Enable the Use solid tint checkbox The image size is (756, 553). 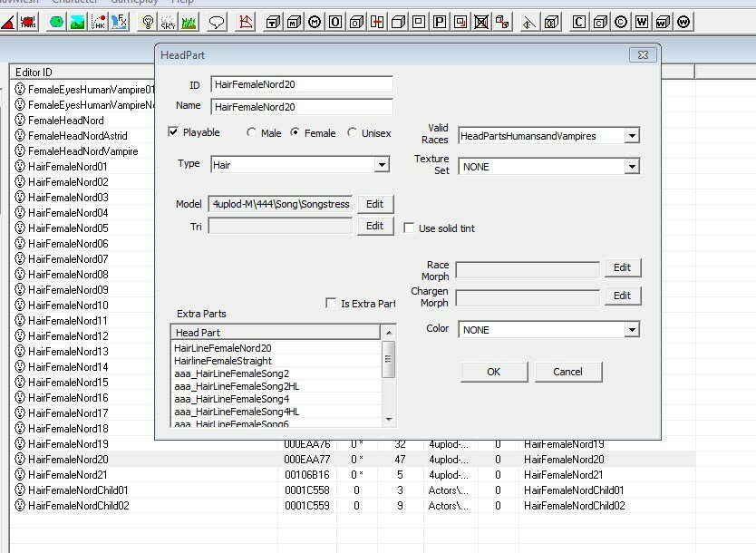tap(409, 228)
